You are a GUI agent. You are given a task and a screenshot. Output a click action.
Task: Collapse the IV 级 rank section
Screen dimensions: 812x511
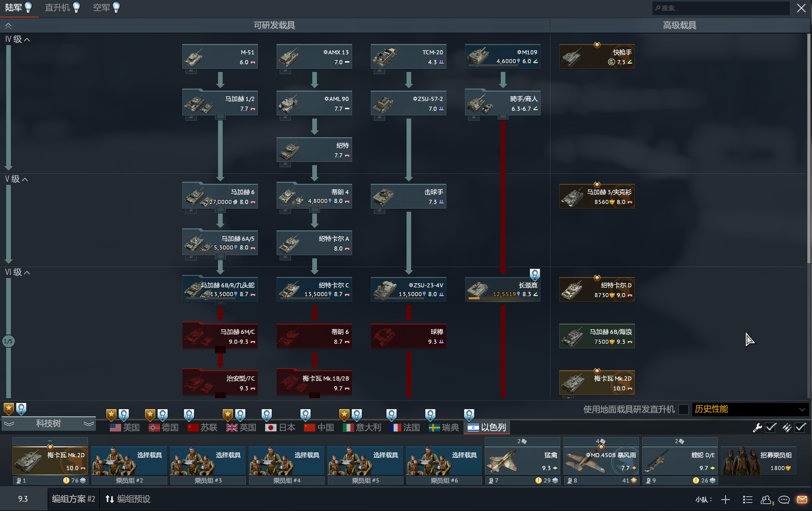[18, 39]
